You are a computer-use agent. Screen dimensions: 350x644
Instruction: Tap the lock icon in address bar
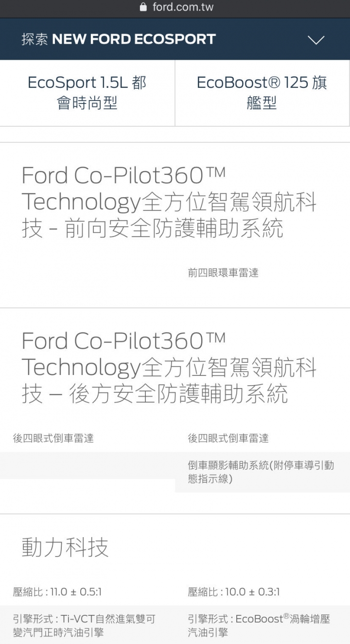click(x=143, y=7)
